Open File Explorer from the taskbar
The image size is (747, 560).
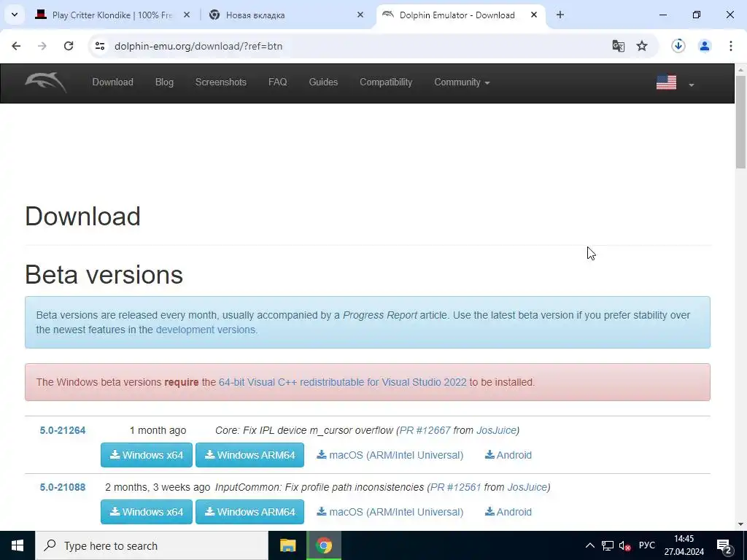click(x=287, y=545)
